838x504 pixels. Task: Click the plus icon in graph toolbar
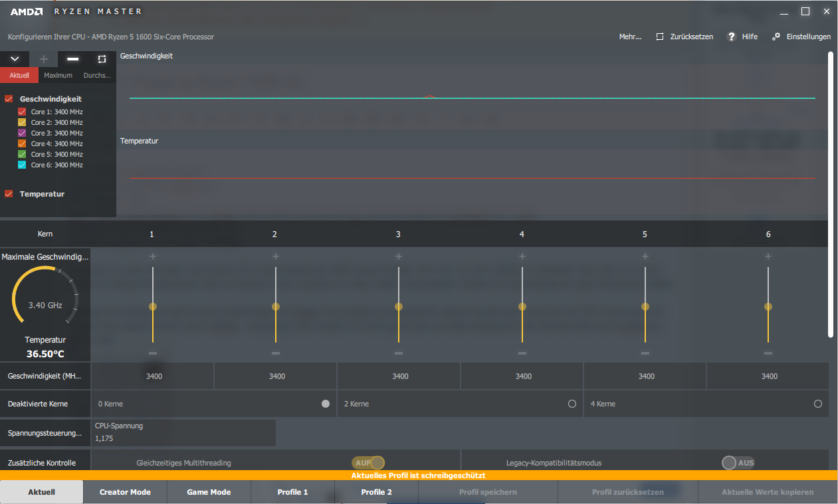(44, 59)
